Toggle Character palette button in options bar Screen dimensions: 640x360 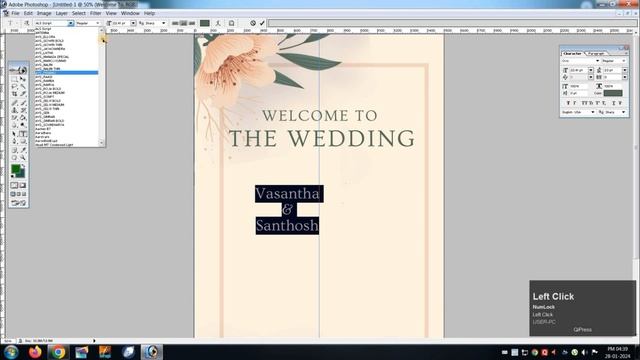tap(231, 23)
